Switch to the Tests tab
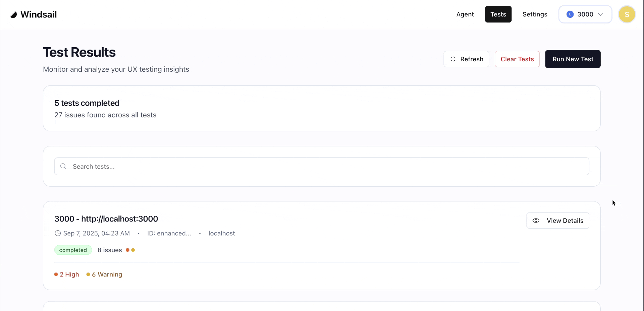644x311 pixels. [x=498, y=14]
